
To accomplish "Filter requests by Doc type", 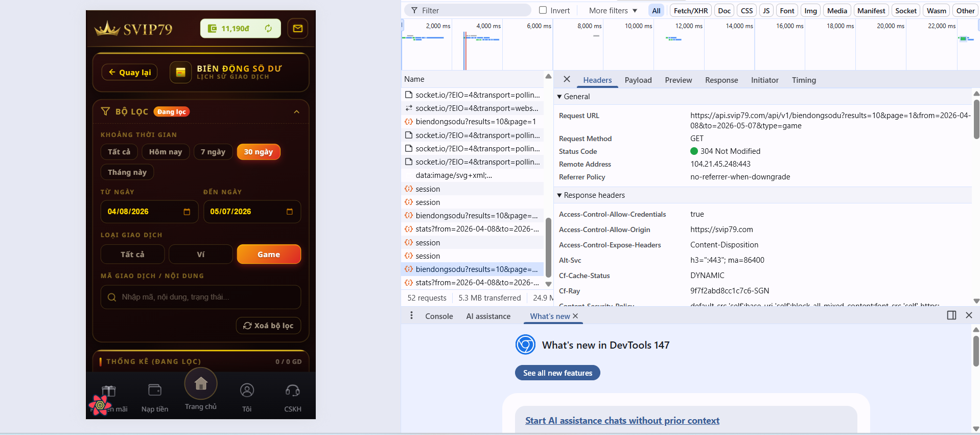I will pos(724,10).
